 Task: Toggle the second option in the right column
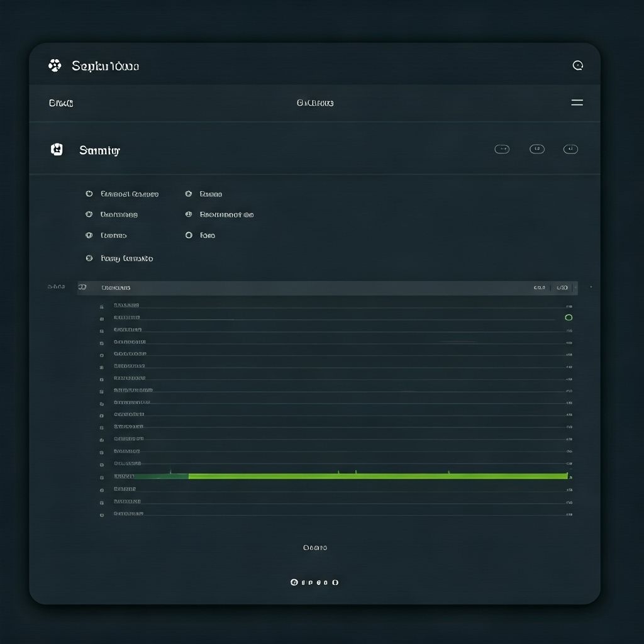(x=189, y=214)
